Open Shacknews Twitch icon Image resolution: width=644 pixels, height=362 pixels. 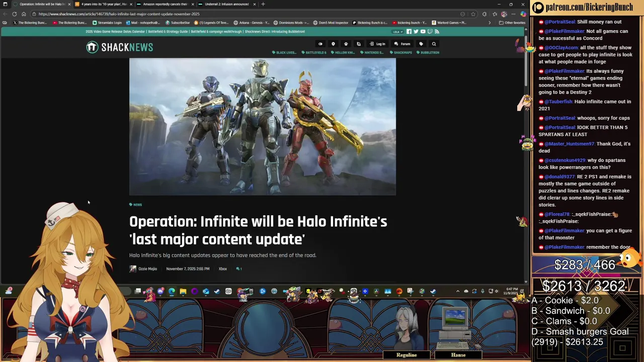click(430, 31)
